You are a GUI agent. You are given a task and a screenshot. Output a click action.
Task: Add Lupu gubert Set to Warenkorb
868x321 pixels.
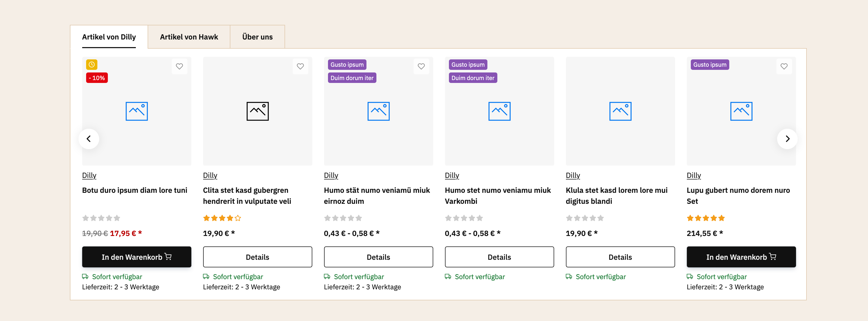point(741,257)
